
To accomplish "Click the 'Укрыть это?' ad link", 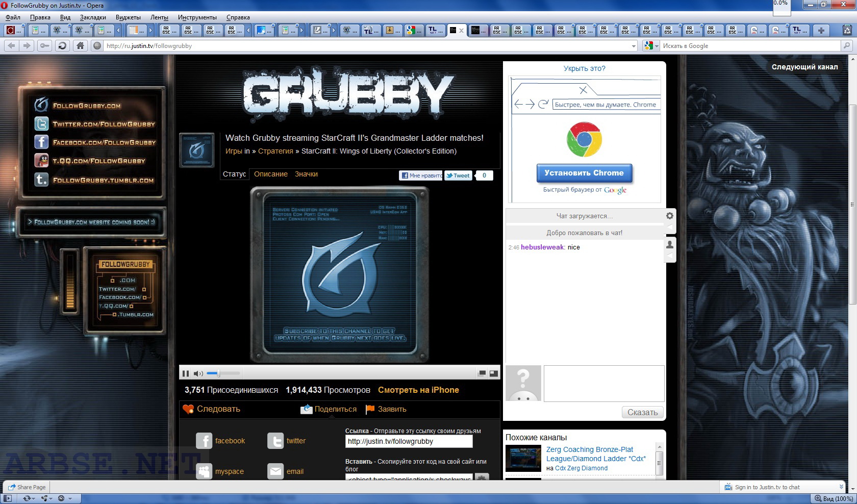I will [x=584, y=68].
